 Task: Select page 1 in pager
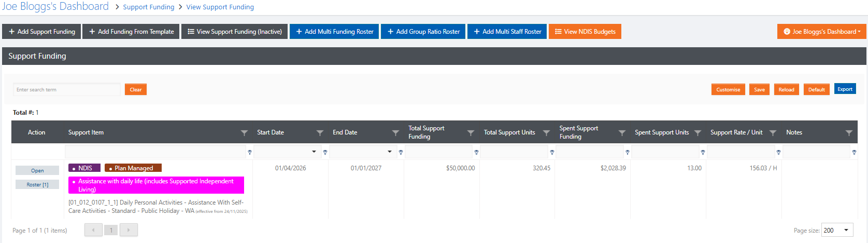pos(111,230)
